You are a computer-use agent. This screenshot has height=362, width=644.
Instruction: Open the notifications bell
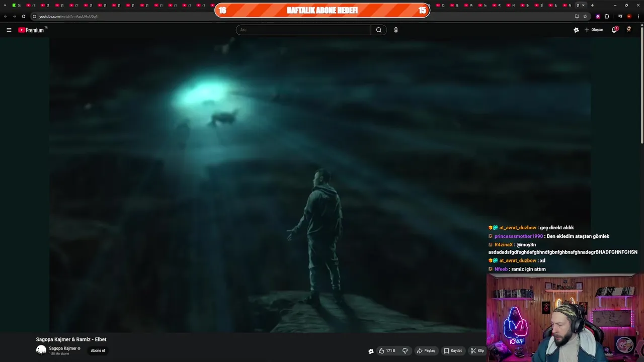(x=614, y=30)
